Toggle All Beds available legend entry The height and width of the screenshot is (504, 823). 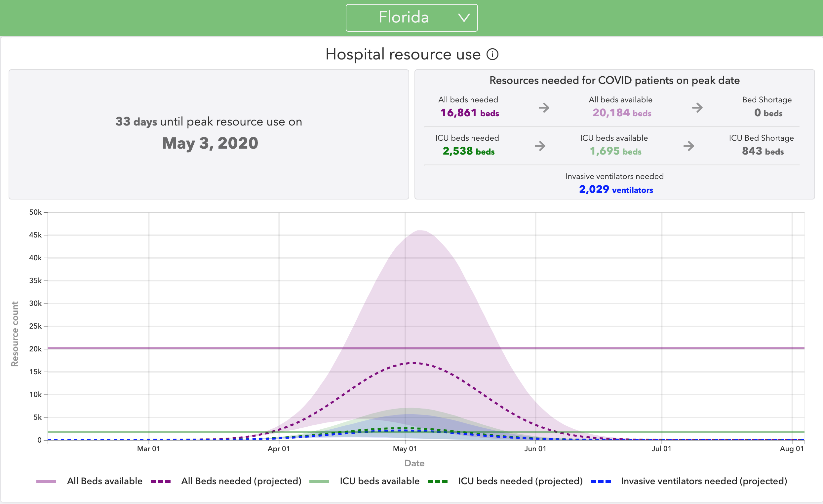coord(104,481)
